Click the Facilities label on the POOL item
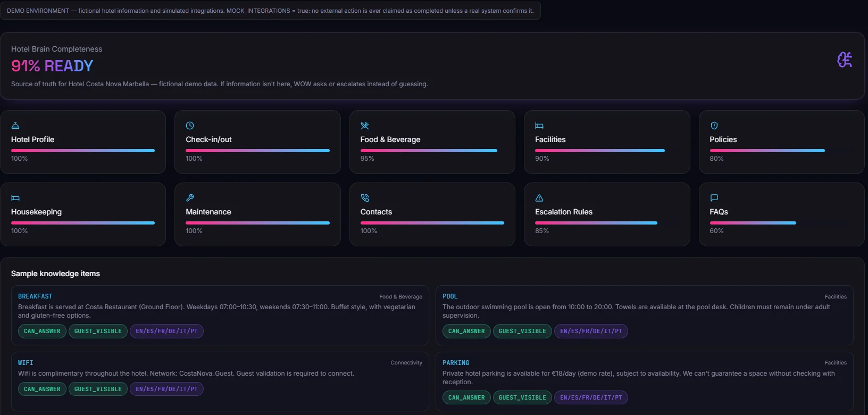The image size is (868, 415). 836,297
